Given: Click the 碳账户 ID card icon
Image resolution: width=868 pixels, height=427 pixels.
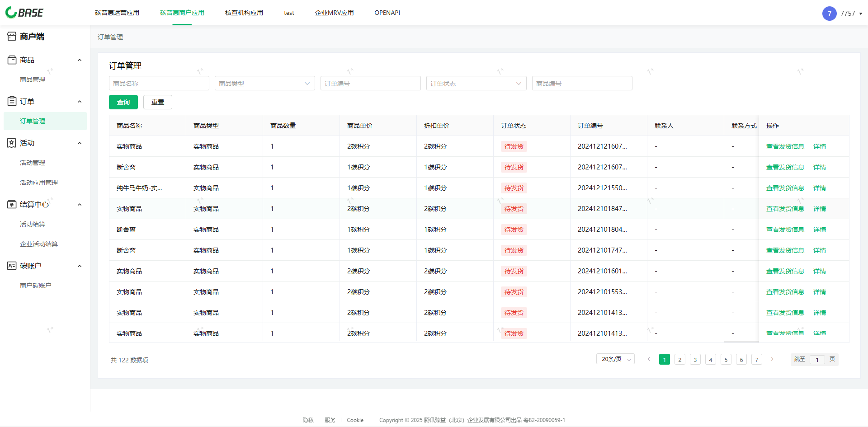Looking at the screenshot, I should pyautogui.click(x=12, y=266).
